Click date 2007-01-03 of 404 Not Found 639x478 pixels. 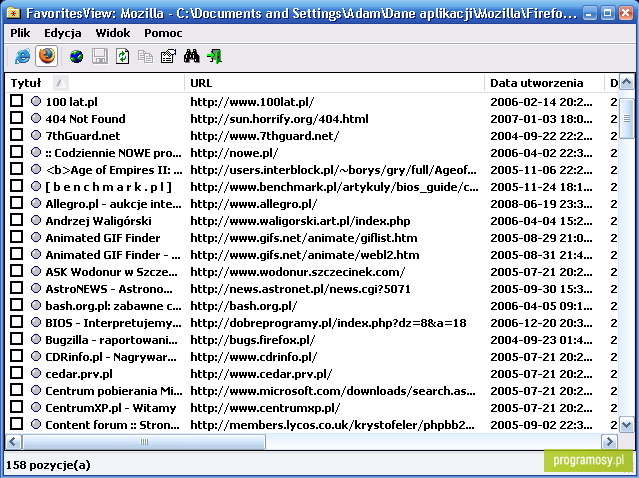tap(541, 119)
